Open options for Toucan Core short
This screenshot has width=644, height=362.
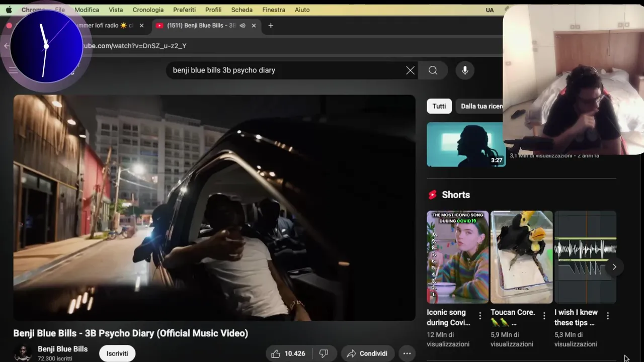coord(544,316)
